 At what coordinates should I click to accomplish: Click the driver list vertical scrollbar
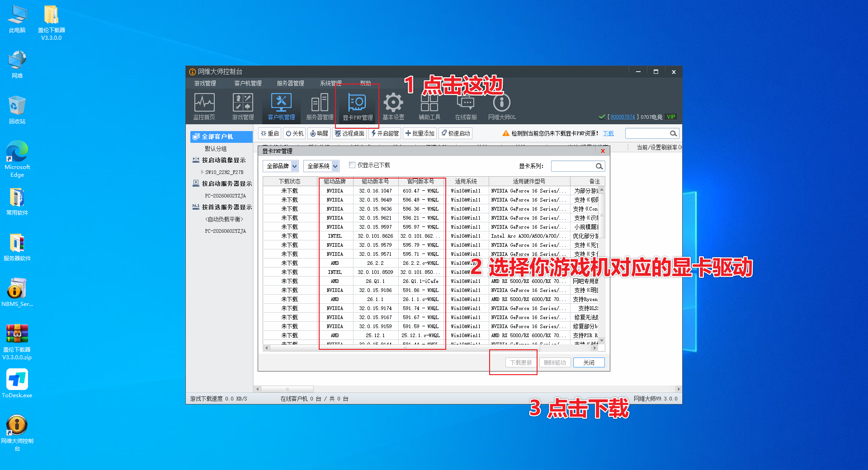pyautogui.click(x=602, y=265)
